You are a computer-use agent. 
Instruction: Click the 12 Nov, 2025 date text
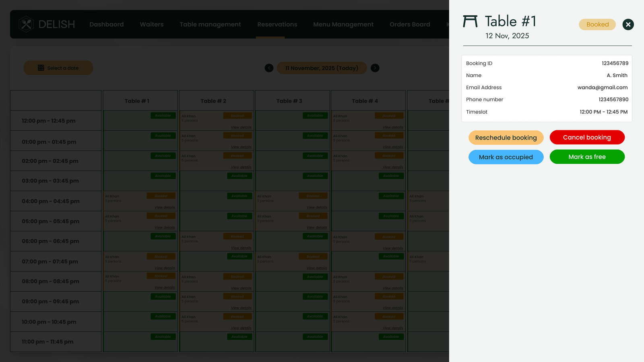pyautogui.click(x=507, y=36)
